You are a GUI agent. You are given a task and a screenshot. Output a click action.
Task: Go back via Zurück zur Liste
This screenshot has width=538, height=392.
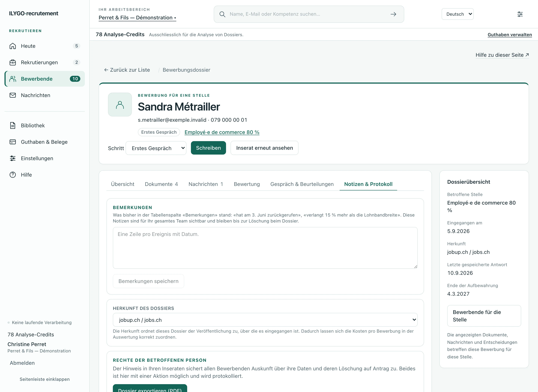pyautogui.click(x=127, y=70)
